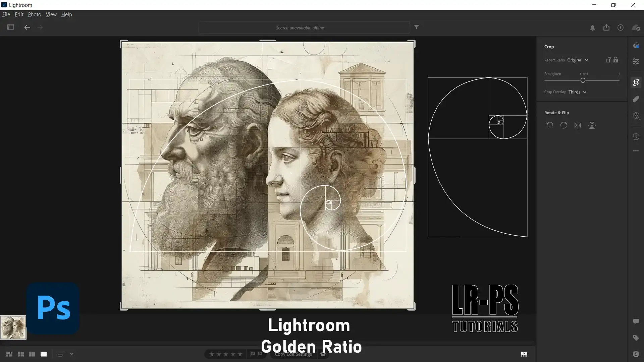Screen dimensions: 644x362
Task: Click the crop frame top-left corner handle
Action: click(x=123, y=43)
